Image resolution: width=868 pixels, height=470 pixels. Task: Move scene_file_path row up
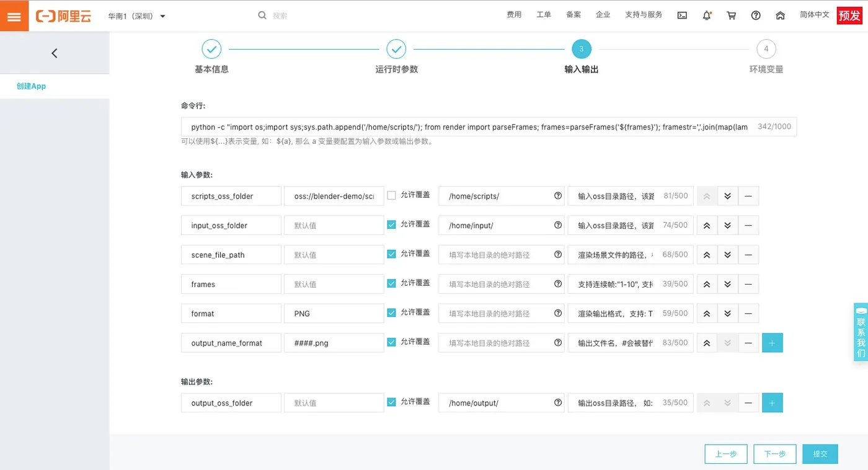(707, 255)
